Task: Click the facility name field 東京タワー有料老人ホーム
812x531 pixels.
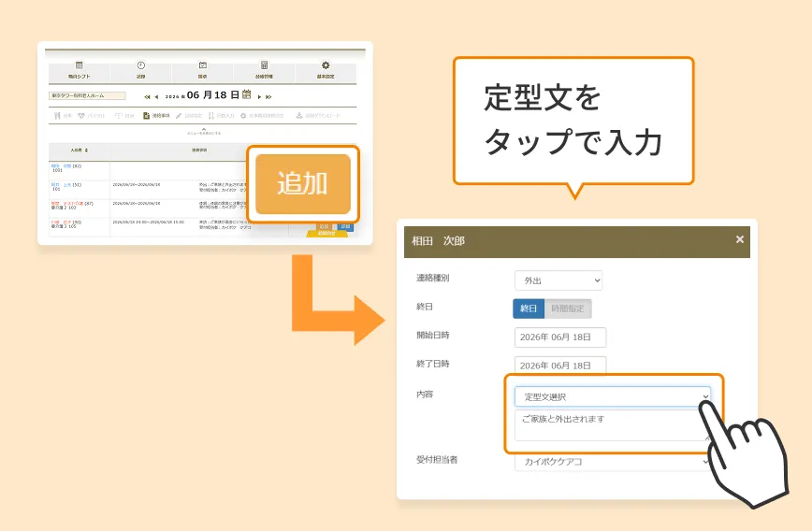Action: click(x=87, y=95)
